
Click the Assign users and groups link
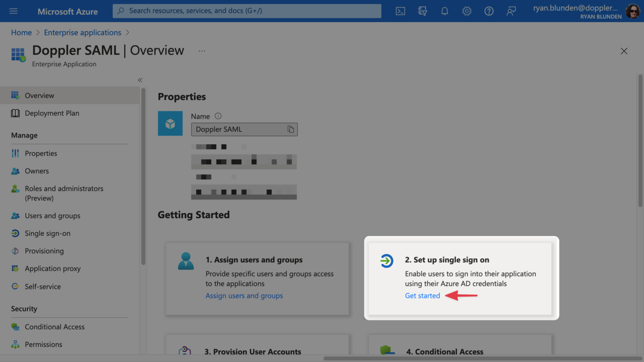pyautogui.click(x=244, y=296)
